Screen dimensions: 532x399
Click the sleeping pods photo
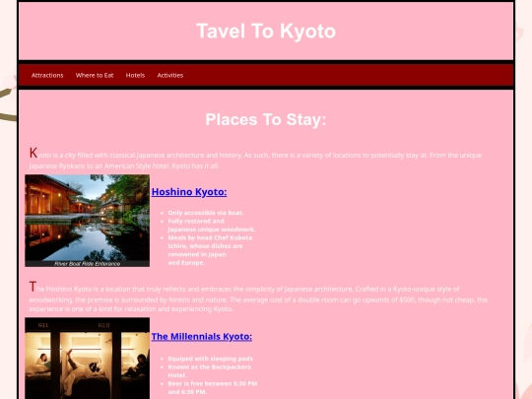(88, 359)
